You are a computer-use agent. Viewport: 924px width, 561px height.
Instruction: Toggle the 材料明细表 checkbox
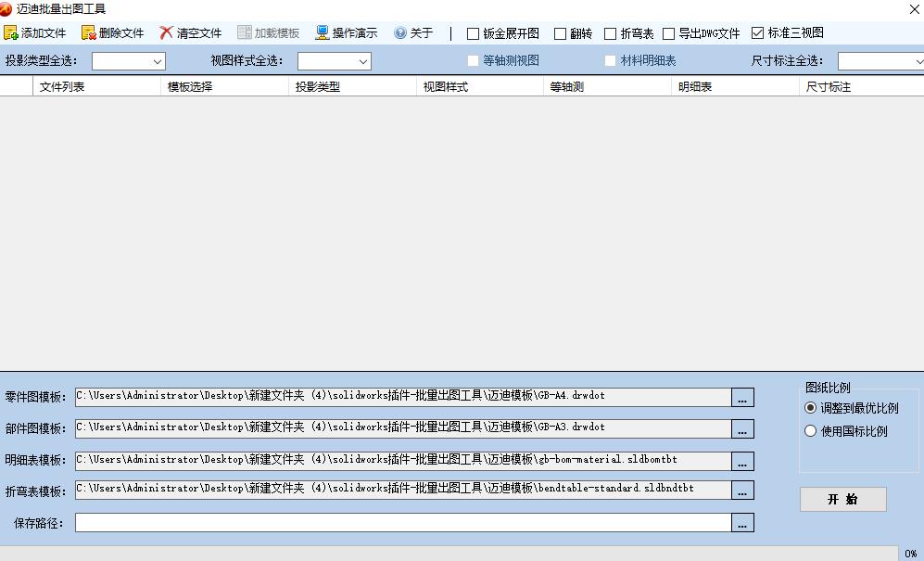pyautogui.click(x=610, y=61)
